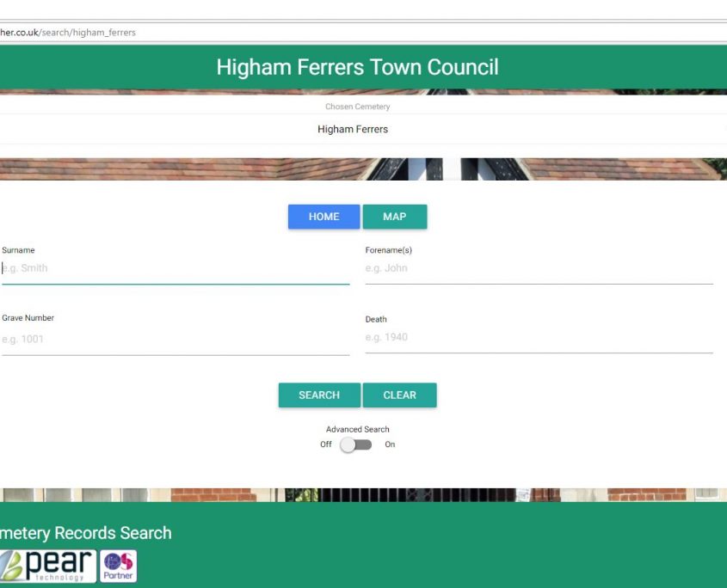Image resolution: width=727 pixels, height=588 pixels.
Task: Click the CLEAR button
Action: point(399,395)
